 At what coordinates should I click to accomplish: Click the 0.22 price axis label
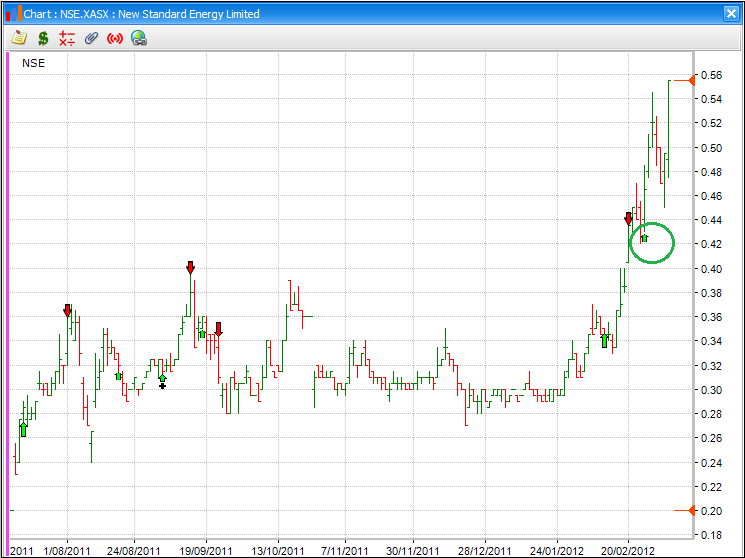(711, 487)
